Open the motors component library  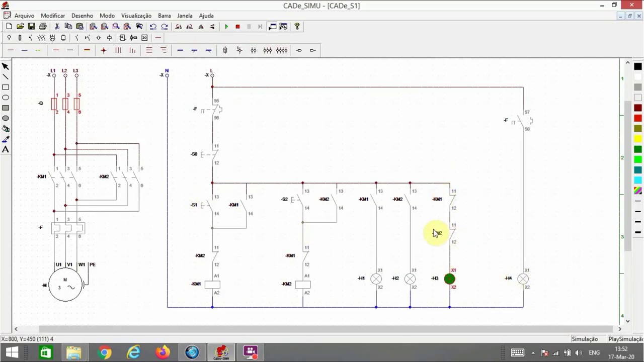pyautogui.click(x=52, y=38)
